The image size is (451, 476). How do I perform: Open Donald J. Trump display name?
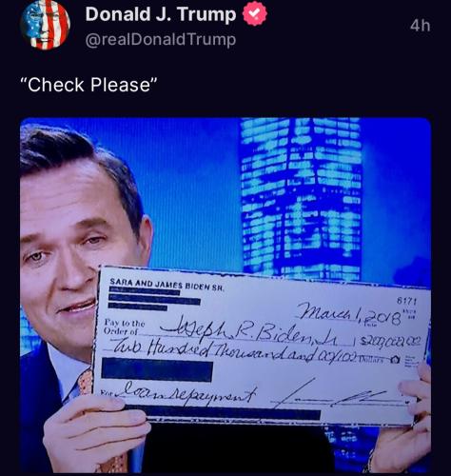(161, 14)
